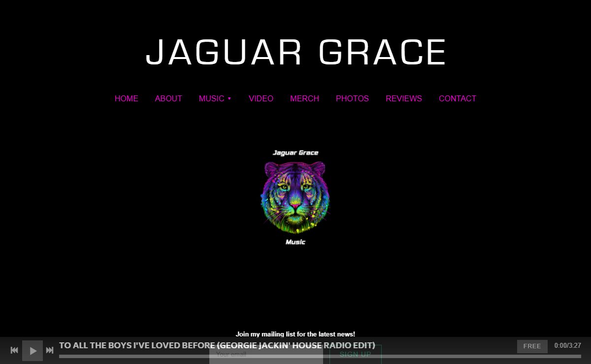
Task: Open the MUSIC menu item
Action: point(212,98)
